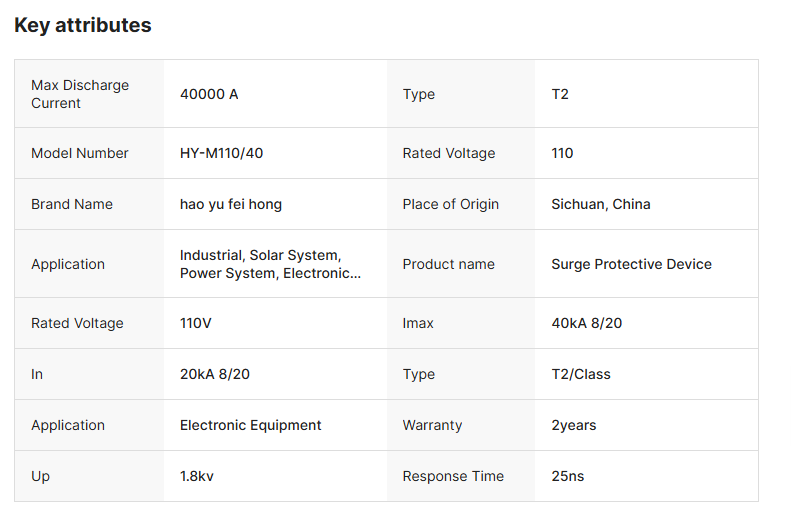Select the Model Number label cell
Screen dimensions: 791x512
80,153
